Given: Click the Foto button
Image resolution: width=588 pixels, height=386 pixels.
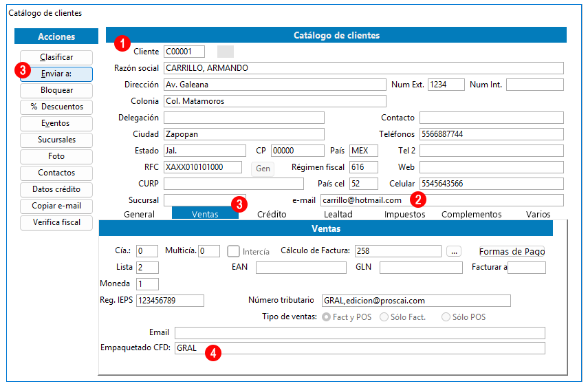Looking at the screenshot, I should coord(56,156).
